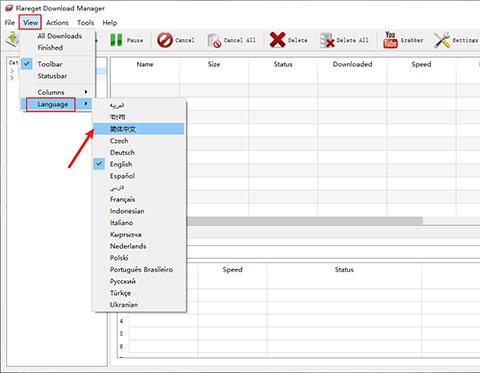480x373 pixels.
Task: Open Settings tools icon in toolbar
Action: pyautogui.click(x=442, y=40)
